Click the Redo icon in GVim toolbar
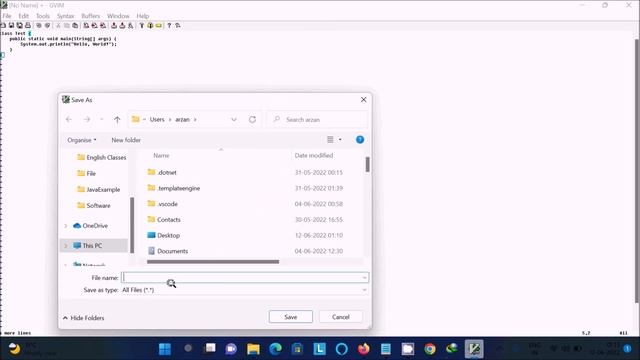The height and width of the screenshot is (360, 640). pyautogui.click(x=47, y=25)
